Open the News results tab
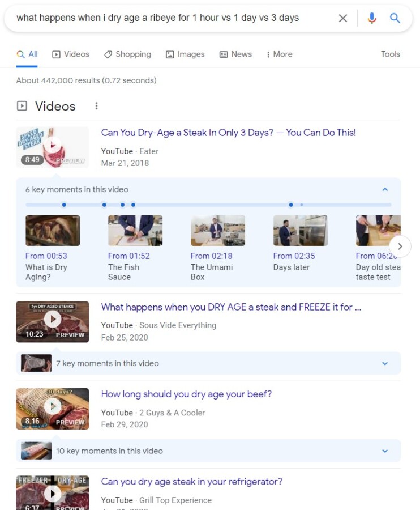The width and height of the screenshot is (420, 510). point(235,54)
